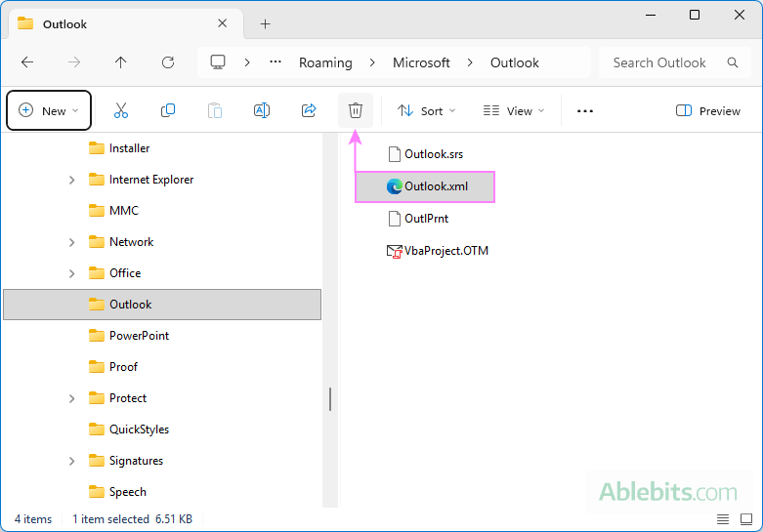Click chevron after Microsoft breadcrumb

pyautogui.click(x=470, y=62)
